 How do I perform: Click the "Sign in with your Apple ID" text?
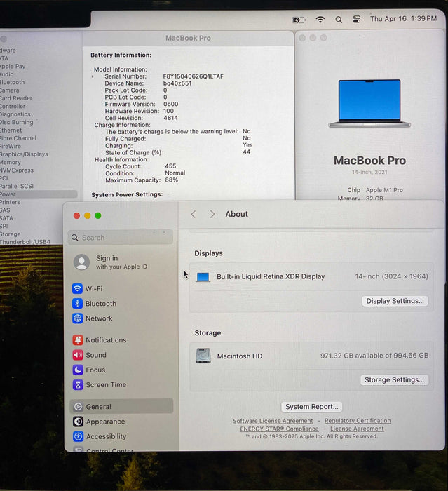pos(121,262)
